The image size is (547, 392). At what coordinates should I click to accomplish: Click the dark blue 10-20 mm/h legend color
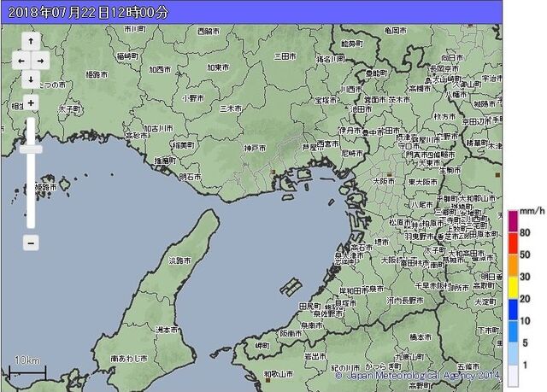coord(513,310)
